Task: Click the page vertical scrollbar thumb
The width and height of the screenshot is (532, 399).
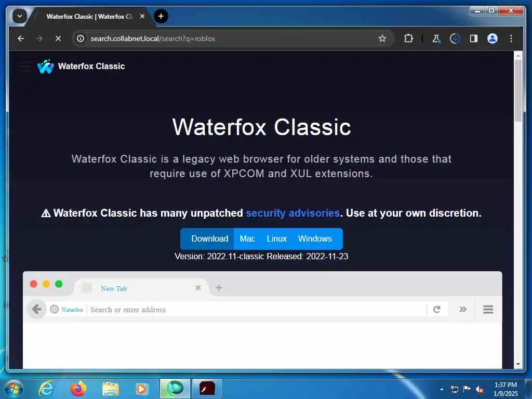Action: 518,91
